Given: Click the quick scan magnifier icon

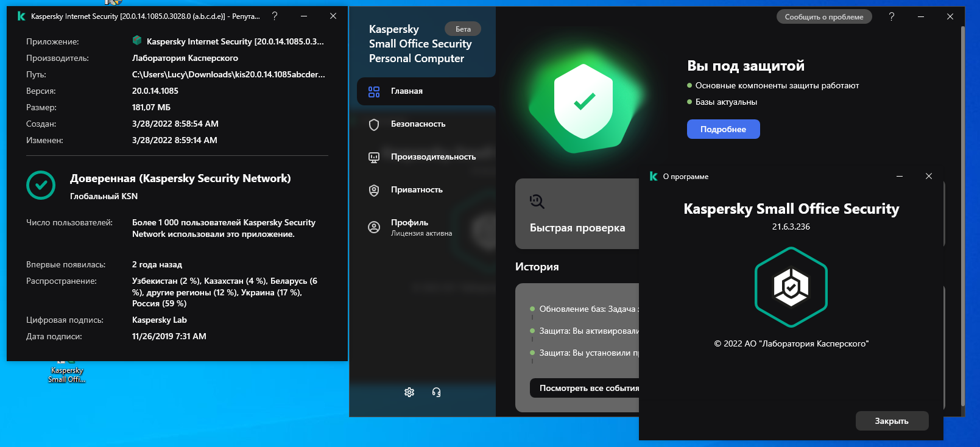Looking at the screenshot, I should point(537,201).
